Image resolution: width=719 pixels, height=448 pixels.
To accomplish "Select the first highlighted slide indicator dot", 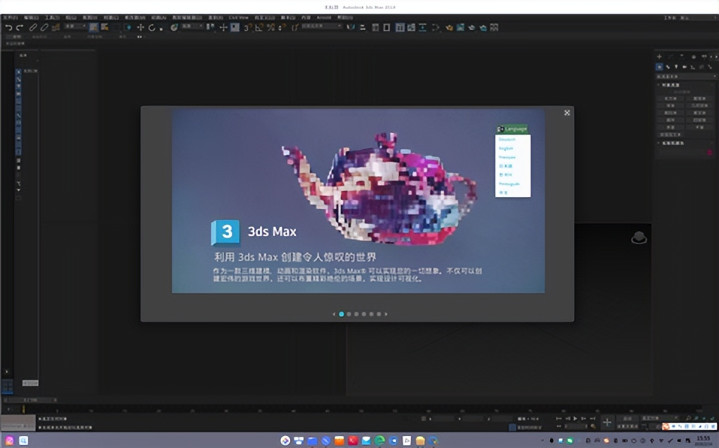I will click(x=341, y=314).
